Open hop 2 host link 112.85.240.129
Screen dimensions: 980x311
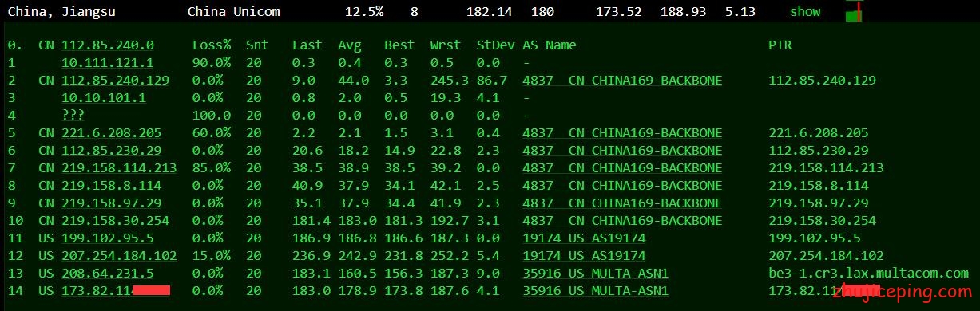pos(115,81)
